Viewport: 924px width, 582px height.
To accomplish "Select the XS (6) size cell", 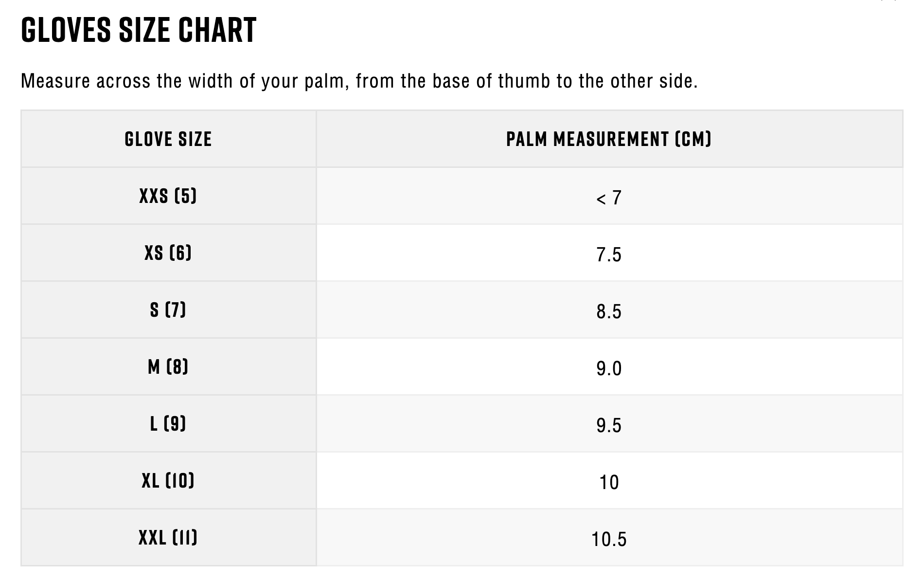I will (168, 253).
